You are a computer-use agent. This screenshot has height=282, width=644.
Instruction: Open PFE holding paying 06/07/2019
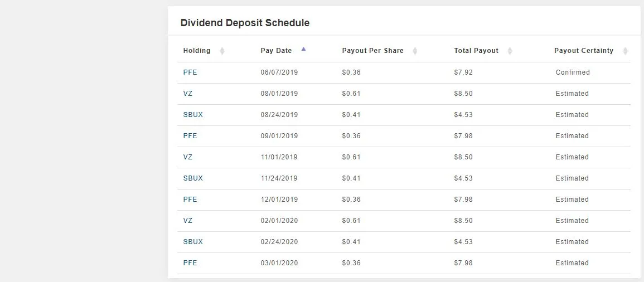point(190,72)
